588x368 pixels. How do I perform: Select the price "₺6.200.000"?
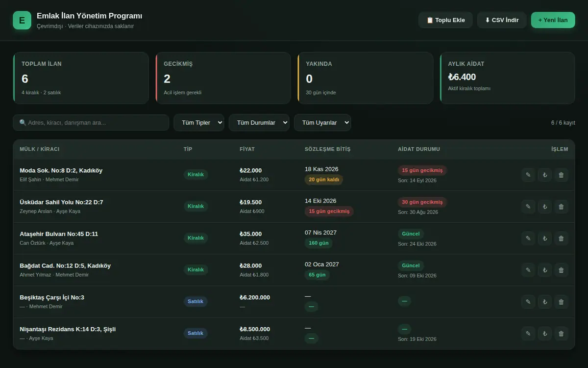coord(255,297)
